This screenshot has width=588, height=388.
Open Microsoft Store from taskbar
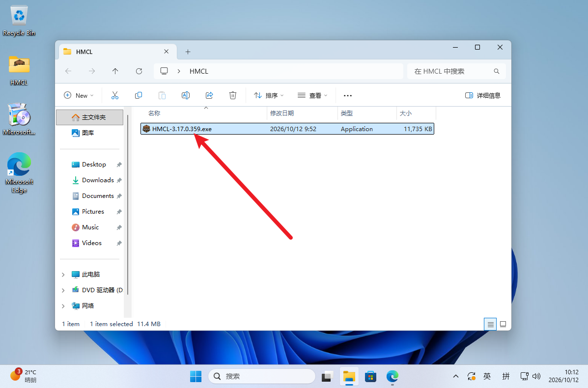[370, 376]
